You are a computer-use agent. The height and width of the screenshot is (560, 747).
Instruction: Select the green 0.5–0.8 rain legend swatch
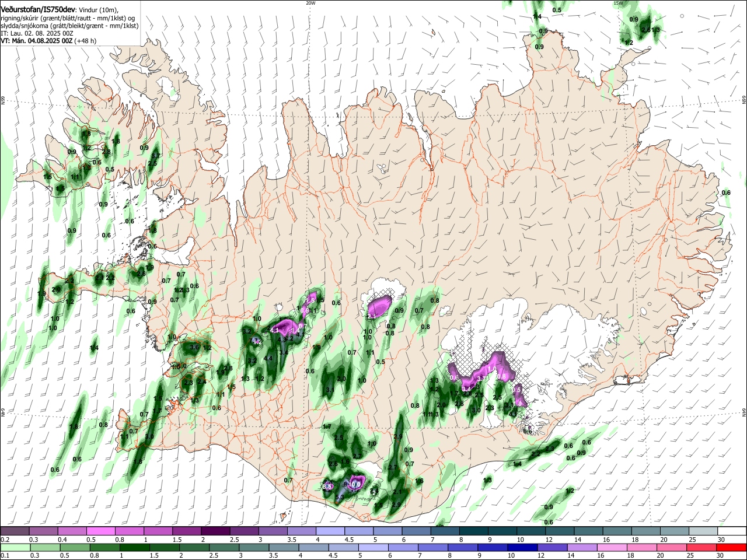click(x=75, y=547)
